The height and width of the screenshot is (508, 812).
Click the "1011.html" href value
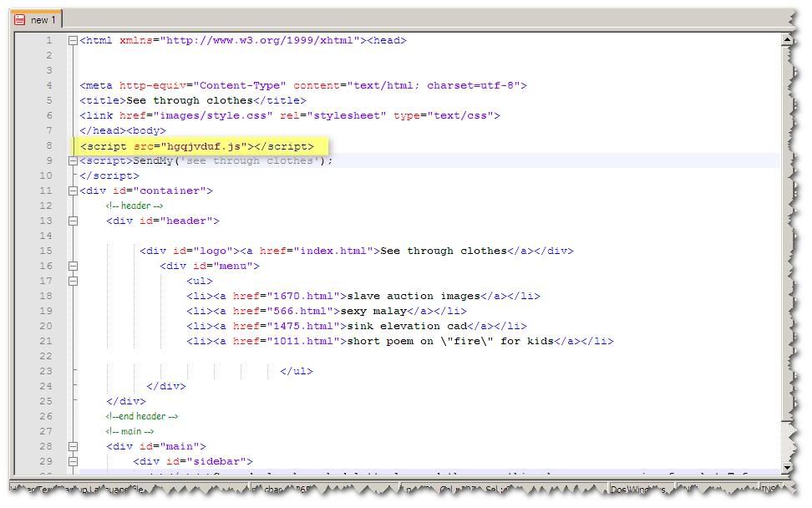click(303, 341)
